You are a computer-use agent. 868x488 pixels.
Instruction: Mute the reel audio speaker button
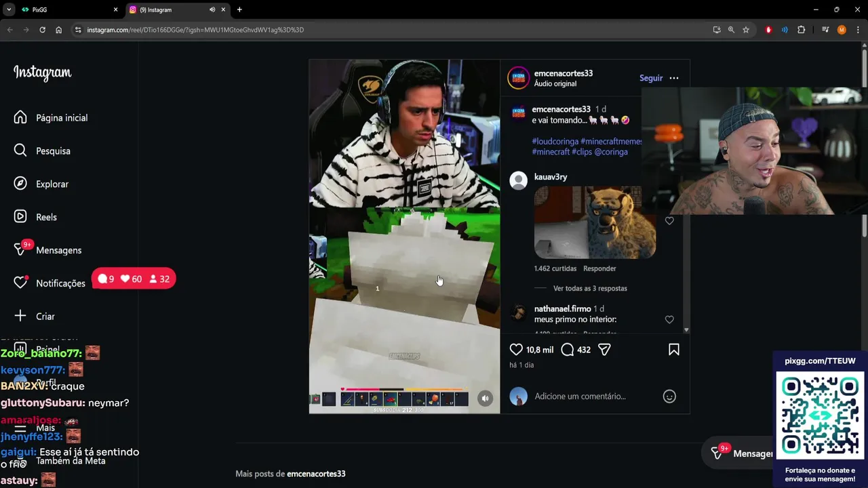pyautogui.click(x=485, y=399)
